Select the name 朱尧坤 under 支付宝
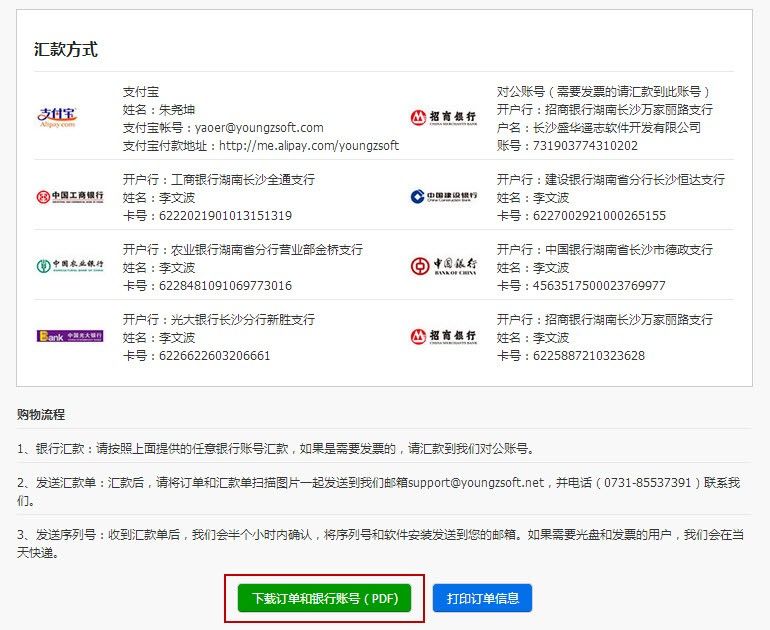770x630 pixels. (x=177, y=110)
